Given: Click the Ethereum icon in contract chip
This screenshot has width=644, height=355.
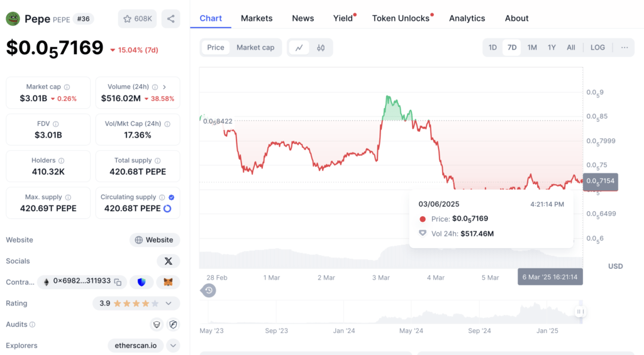Looking at the screenshot, I should point(47,282).
